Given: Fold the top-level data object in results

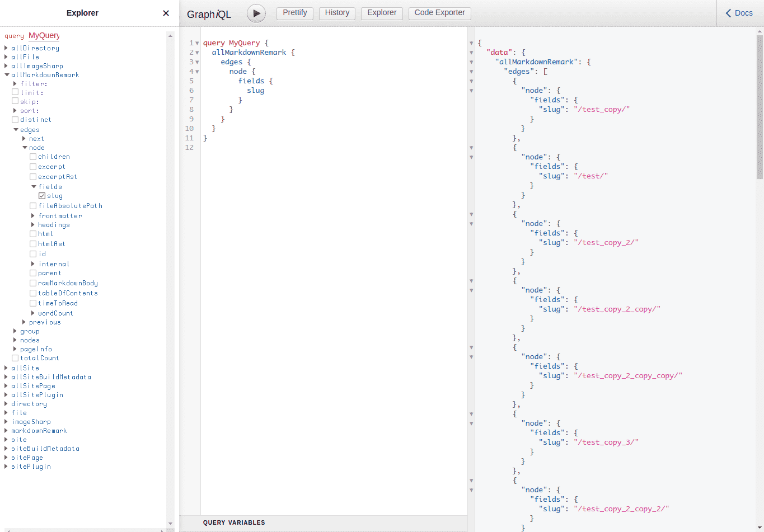Looking at the screenshot, I should click(x=471, y=53).
